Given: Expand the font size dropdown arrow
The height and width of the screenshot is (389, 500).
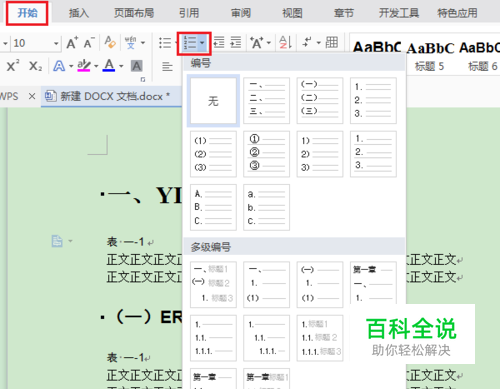Looking at the screenshot, I should (x=56, y=43).
